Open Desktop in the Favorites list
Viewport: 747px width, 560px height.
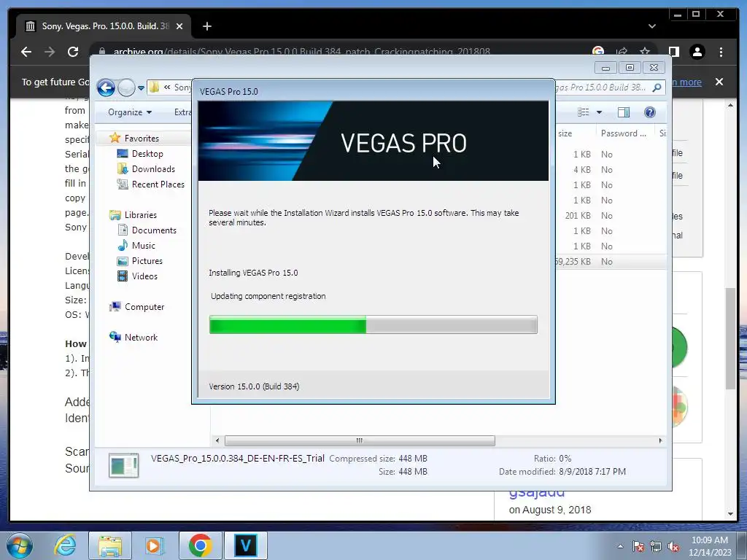tap(147, 154)
